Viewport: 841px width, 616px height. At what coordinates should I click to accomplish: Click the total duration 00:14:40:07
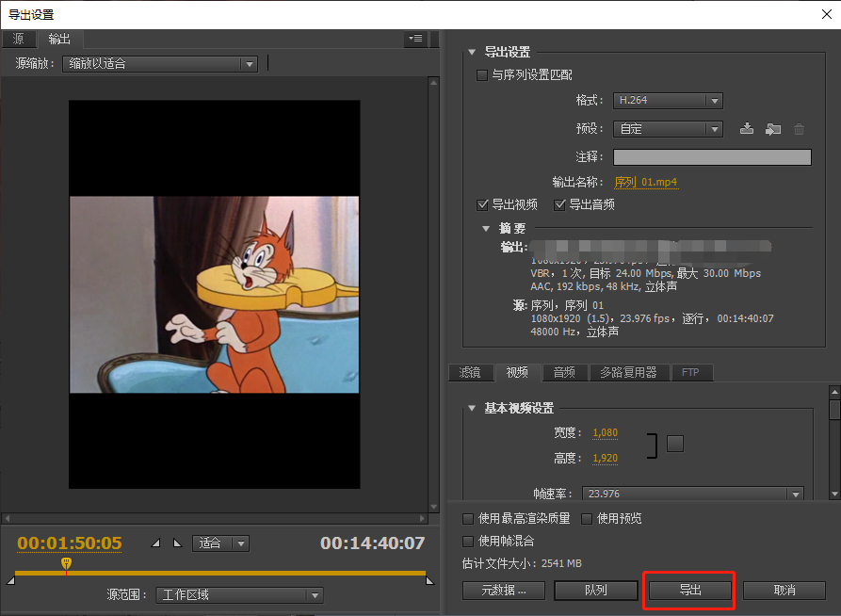pyautogui.click(x=372, y=543)
